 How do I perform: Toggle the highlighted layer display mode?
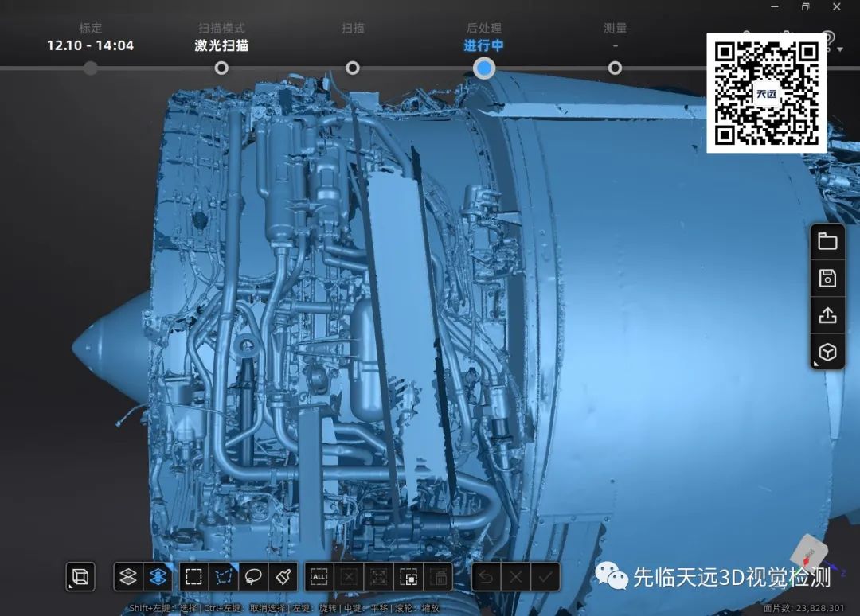(x=157, y=577)
